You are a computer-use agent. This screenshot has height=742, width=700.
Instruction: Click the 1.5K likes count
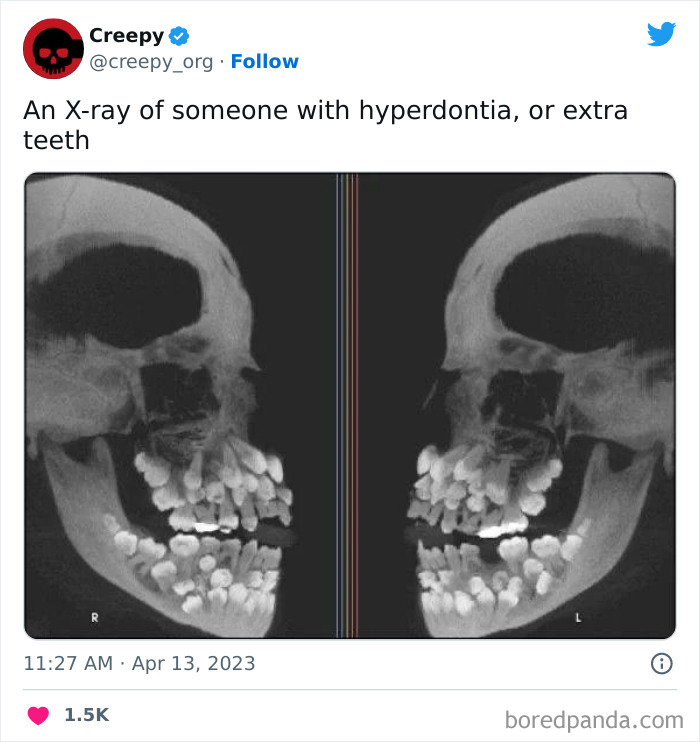pos(86,715)
